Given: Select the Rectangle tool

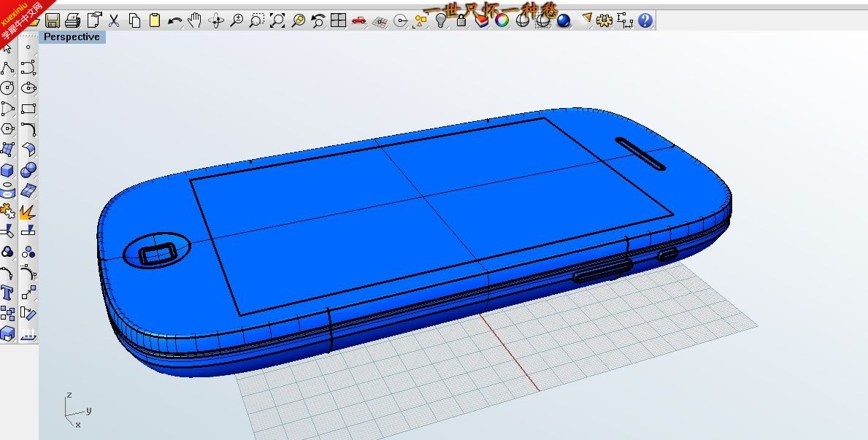Looking at the screenshot, I should click(28, 109).
